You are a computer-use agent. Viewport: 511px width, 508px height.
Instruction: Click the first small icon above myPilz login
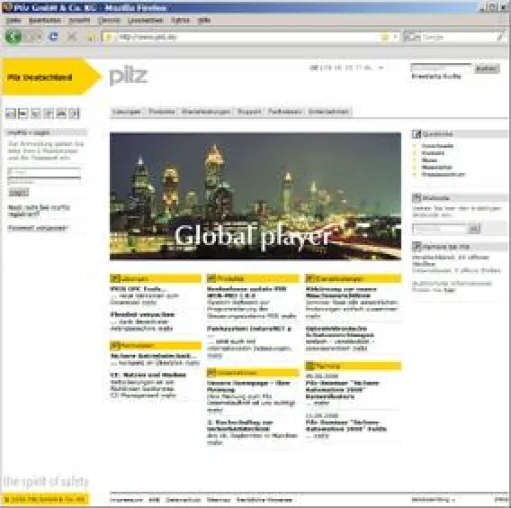pos(11,114)
